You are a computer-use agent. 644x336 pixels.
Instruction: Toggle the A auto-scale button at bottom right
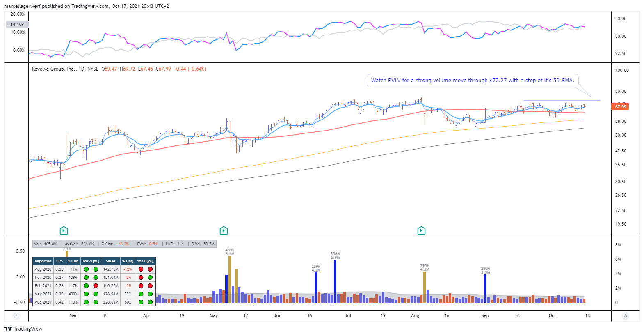626,315
